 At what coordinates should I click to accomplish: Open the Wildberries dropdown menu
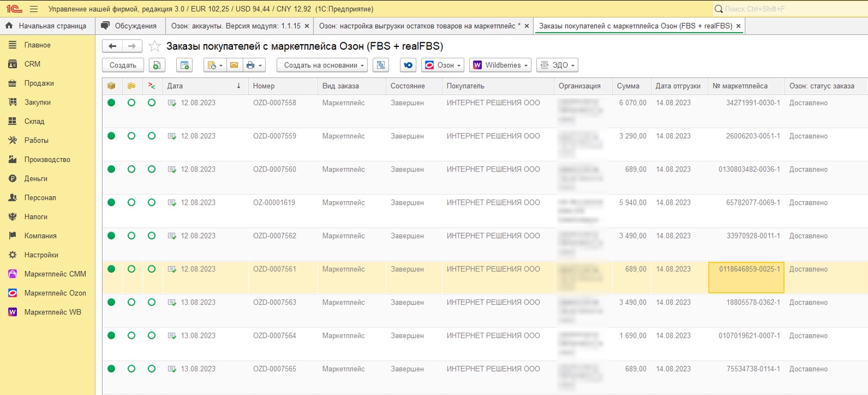pos(500,65)
